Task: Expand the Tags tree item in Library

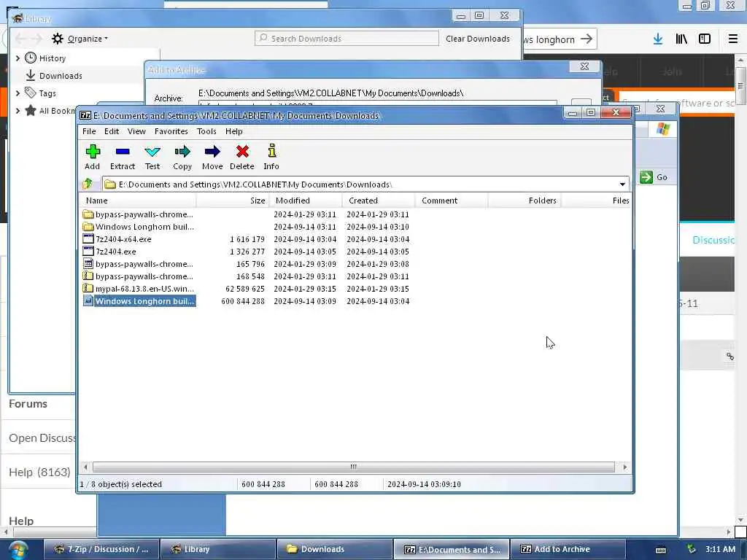Action: (18, 93)
